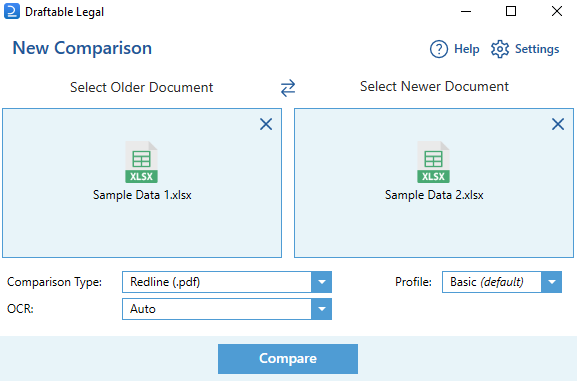Click the Help question mark icon
The height and width of the screenshot is (381, 577).
pyautogui.click(x=439, y=49)
